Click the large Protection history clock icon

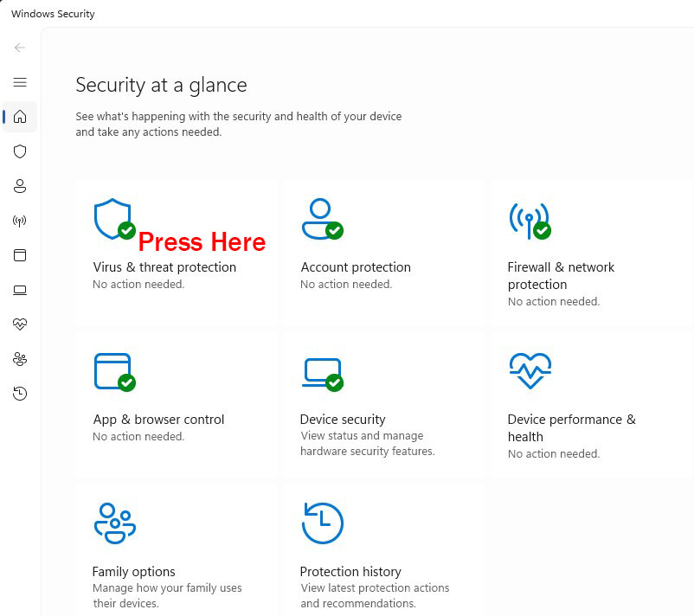tap(323, 523)
